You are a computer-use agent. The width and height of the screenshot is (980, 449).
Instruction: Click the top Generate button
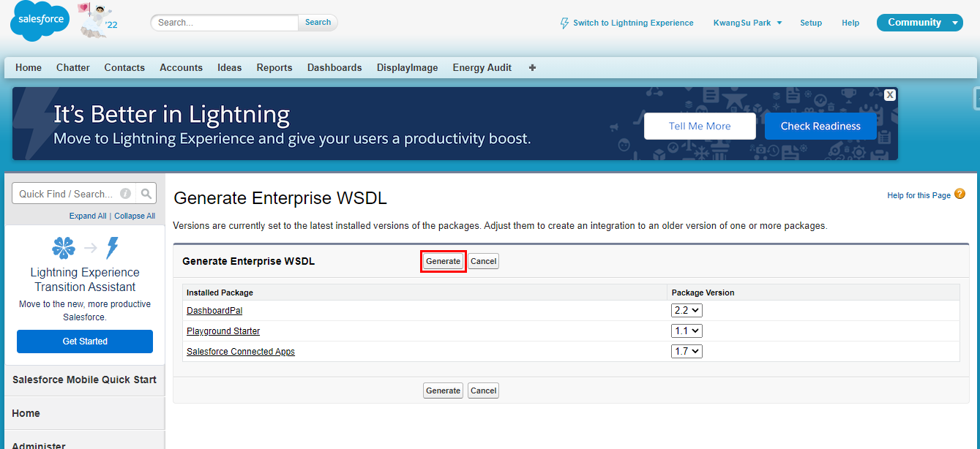click(x=443, y=261)
